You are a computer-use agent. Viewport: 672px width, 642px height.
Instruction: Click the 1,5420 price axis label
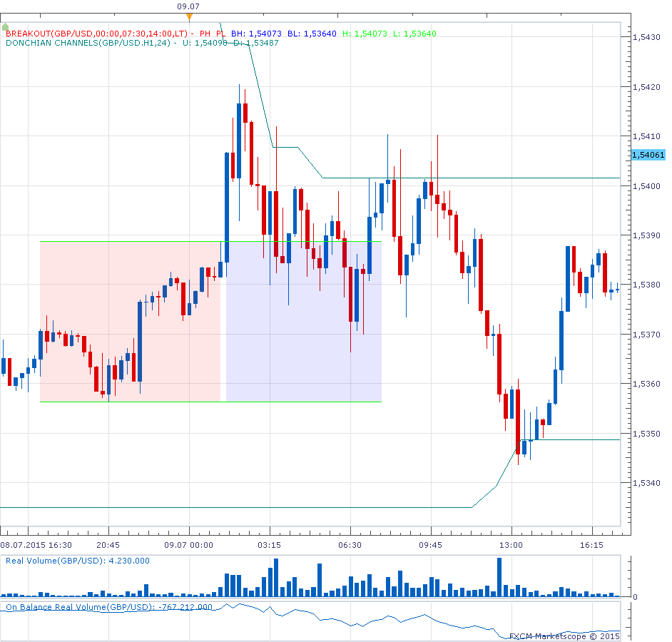coord(646,87)
